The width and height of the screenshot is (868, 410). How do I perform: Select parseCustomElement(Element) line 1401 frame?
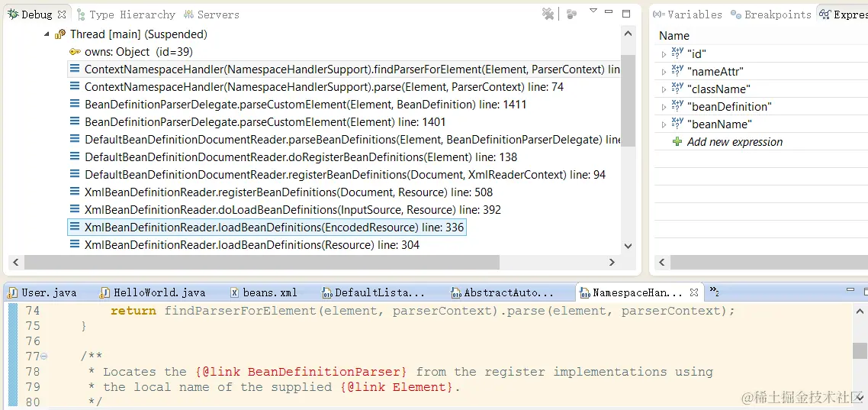[x=265, y=122]
